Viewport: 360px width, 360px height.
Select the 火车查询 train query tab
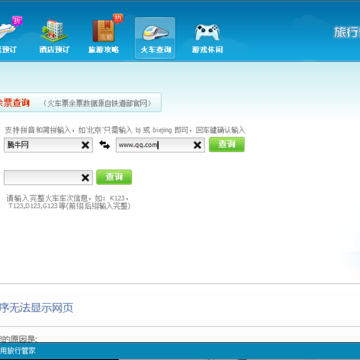point(155,38)
